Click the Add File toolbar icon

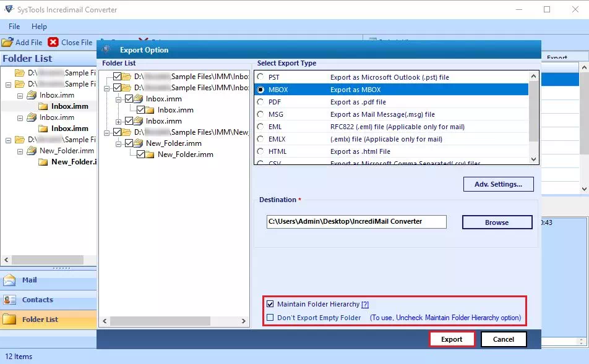click(7, 42)
